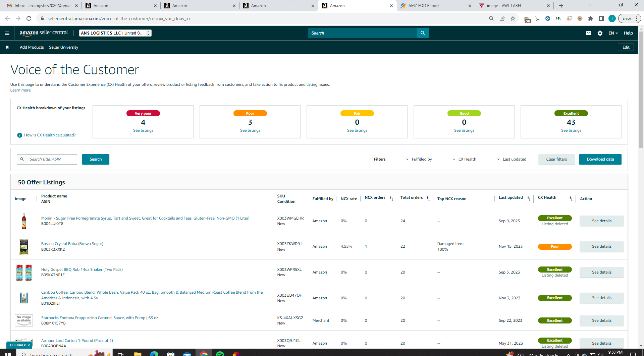
Task: Click the header Search text field
Action: click(363, 33)
